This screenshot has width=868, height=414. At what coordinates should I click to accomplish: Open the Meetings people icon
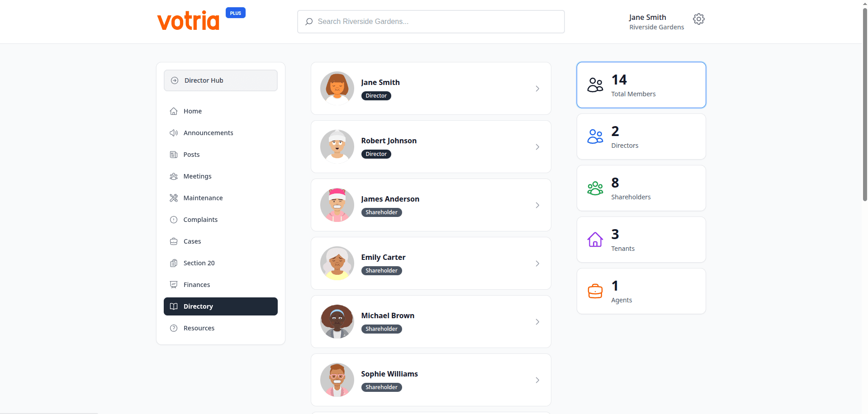click(174, 176)
